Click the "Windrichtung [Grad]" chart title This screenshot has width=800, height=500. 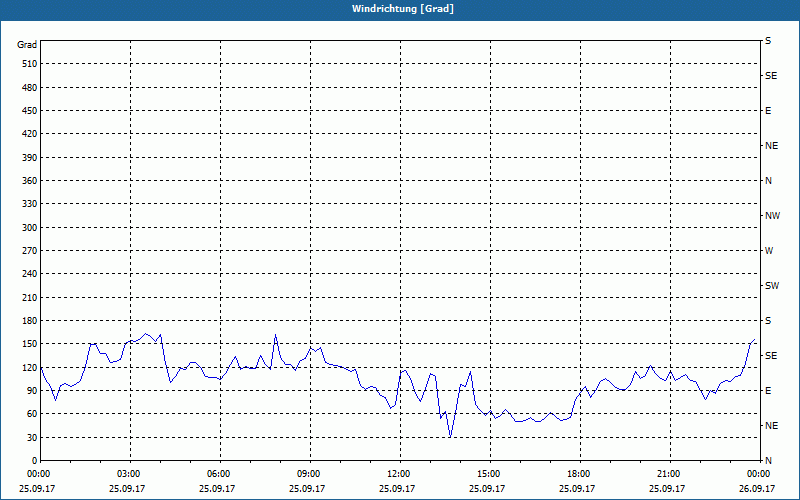tap(403, 9)
